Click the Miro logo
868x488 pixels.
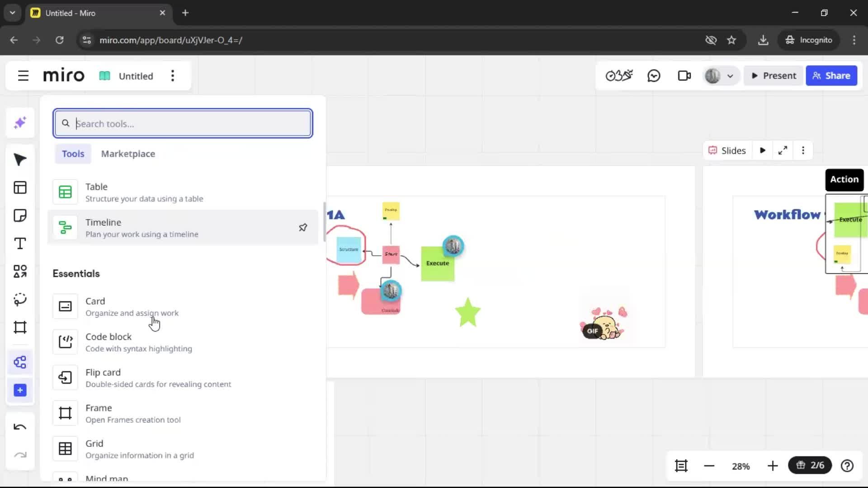[x=64, y=76]
